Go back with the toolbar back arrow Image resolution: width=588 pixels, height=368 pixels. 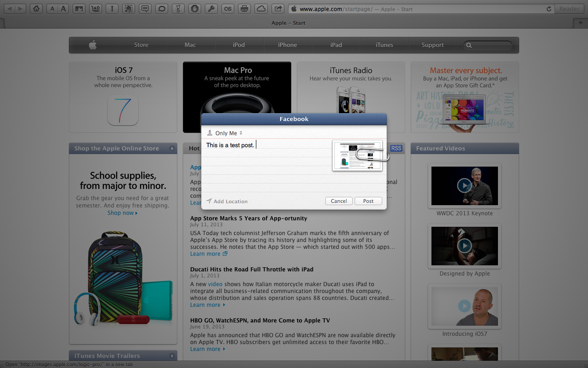[x=9, y=9]
